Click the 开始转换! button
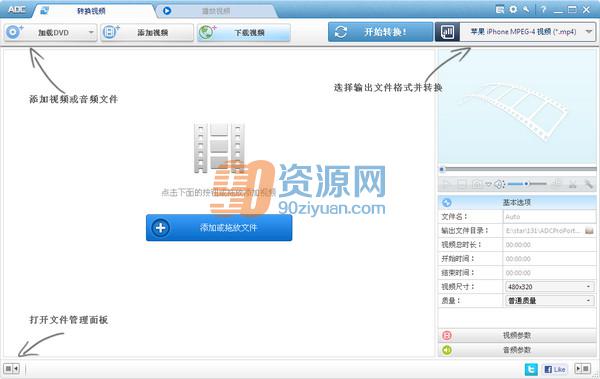This screenshot has height=379, width=600. click(380, 32)
